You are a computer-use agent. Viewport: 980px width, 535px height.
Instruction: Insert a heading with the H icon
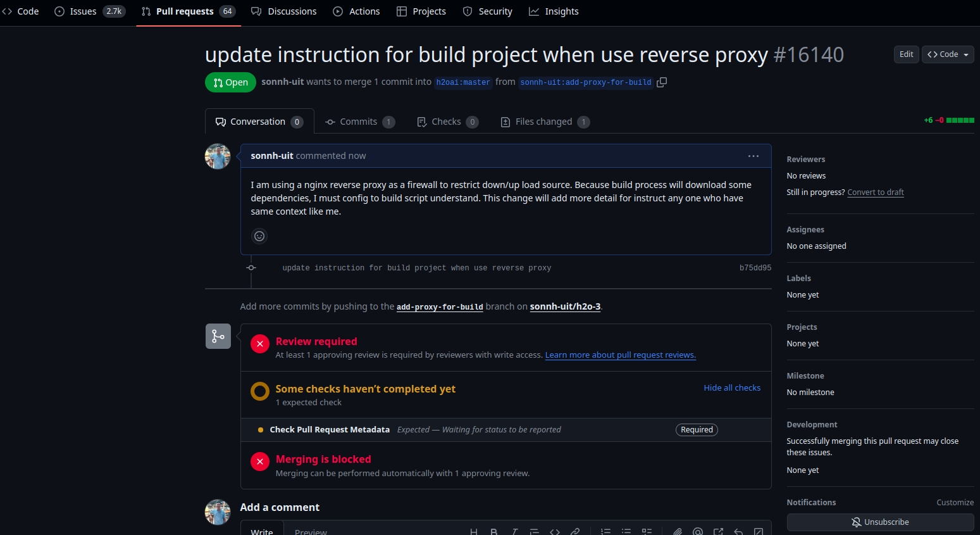pos(474,531)
